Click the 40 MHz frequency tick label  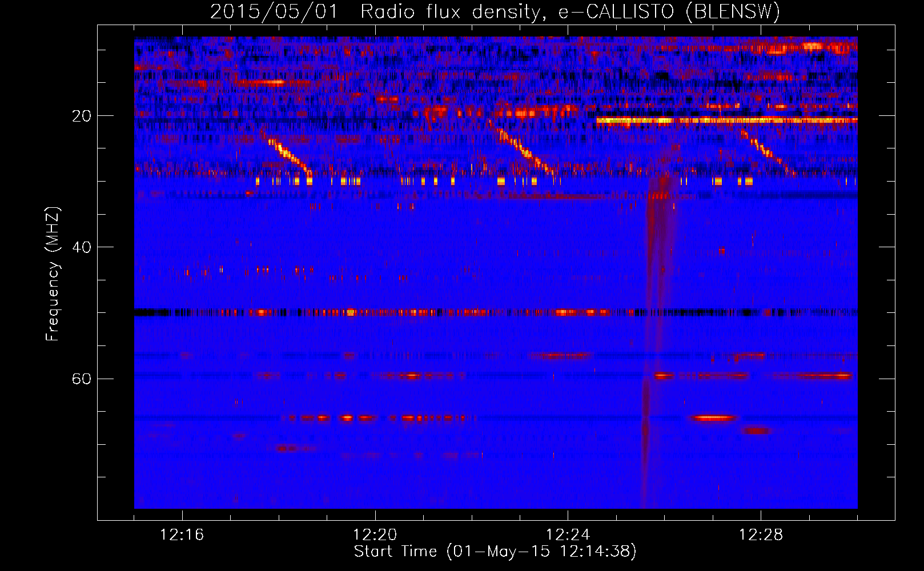82,247
